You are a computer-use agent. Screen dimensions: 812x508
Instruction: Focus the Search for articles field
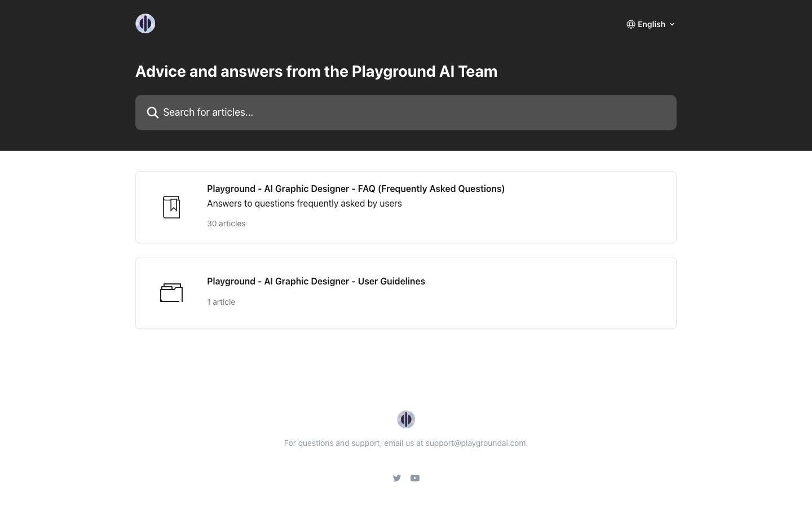[406, 112]
